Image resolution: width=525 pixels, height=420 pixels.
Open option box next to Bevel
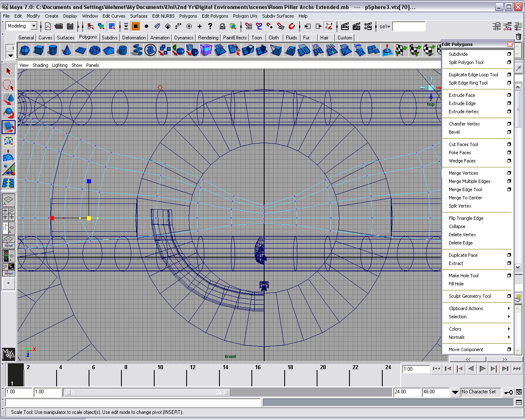pos(509,132)
